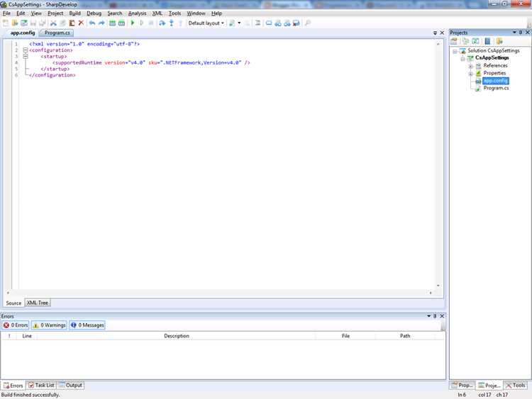
Task: Click the Clear Bookmarks icon with red X
Action: 297,23
